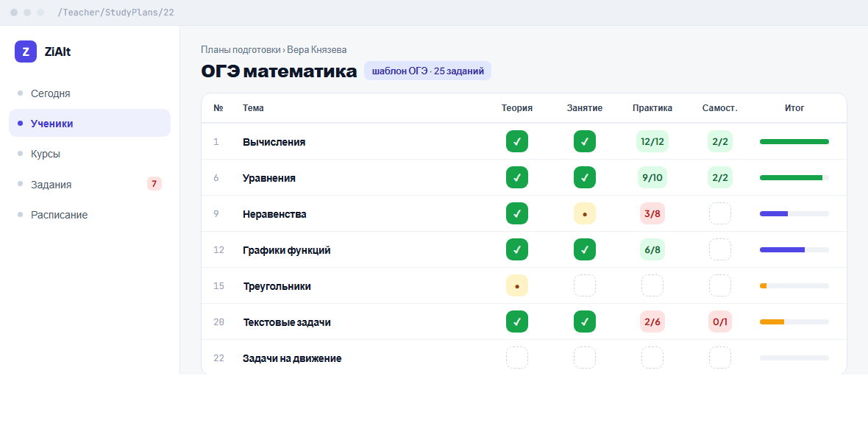Click the Итог column header
This screenshot has width=868, height=437.
coord(794,108)
